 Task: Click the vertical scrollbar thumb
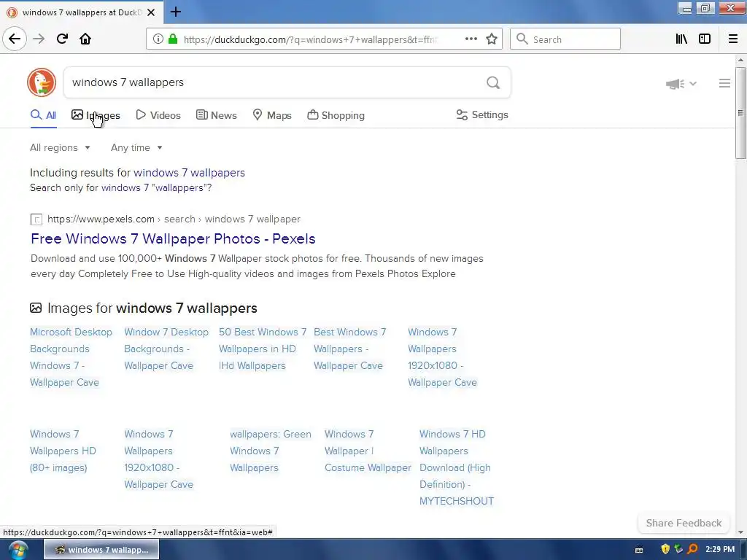point(740,113)
